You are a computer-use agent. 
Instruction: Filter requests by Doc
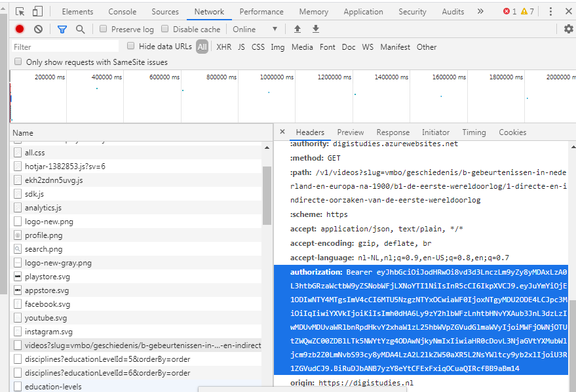point(349,47)
